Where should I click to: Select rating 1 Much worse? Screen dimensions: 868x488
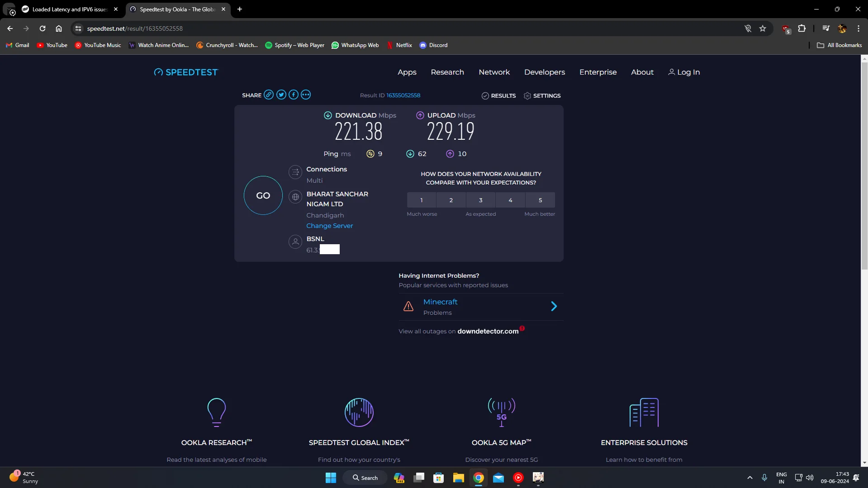click(421, 200)
